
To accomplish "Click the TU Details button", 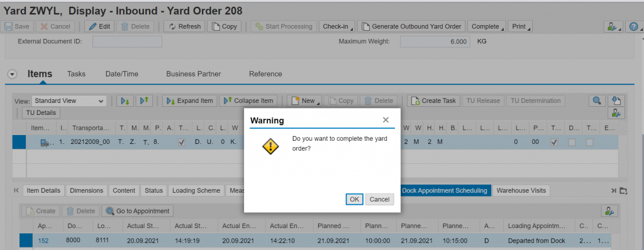I will [41, 113].
